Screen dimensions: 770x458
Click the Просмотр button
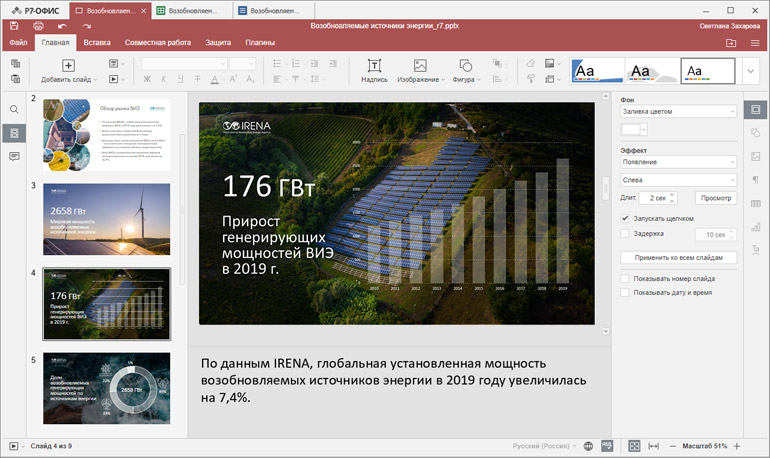[714, 198]
